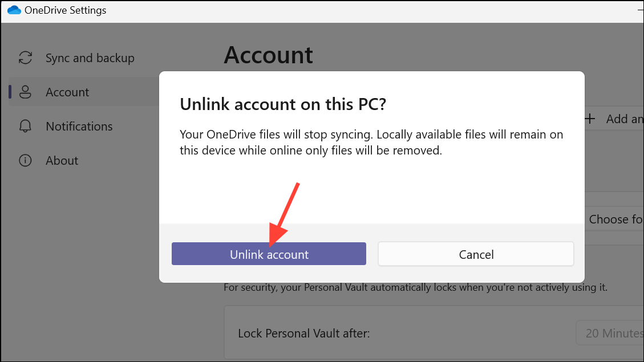
Task: Switch to the Sync and backup section
Action: (x=90, y=58)
